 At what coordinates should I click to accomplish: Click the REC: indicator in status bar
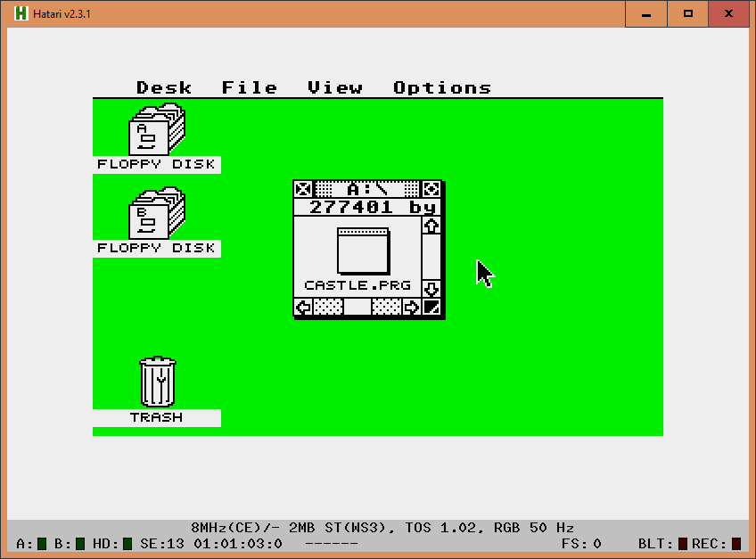click(x=736, y=544)
